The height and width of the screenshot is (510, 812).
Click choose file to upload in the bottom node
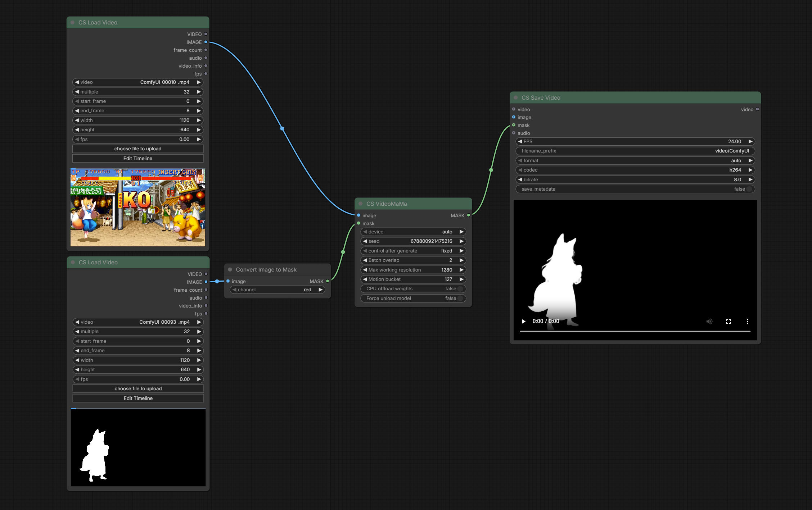[138, 388]
